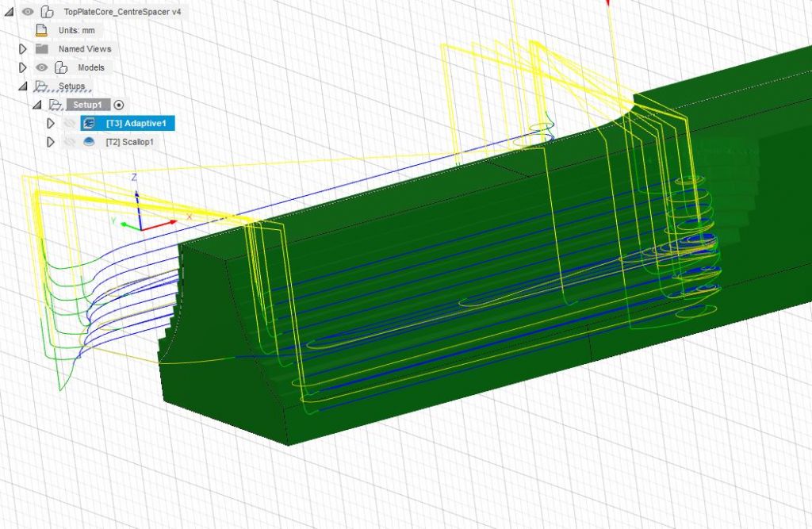Image resolution: width=812 pixels, height=529 pixels.
Task: Select the "Units: mm" entry
Action: 77,30
